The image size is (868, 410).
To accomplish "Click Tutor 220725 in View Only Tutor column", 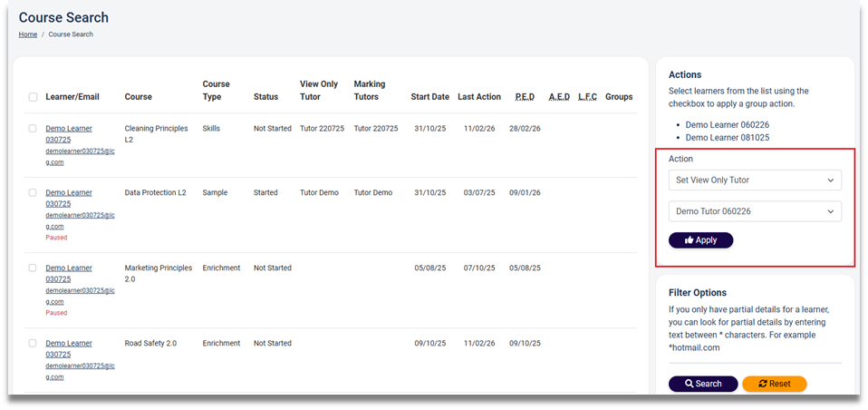I will pos(323,129).
